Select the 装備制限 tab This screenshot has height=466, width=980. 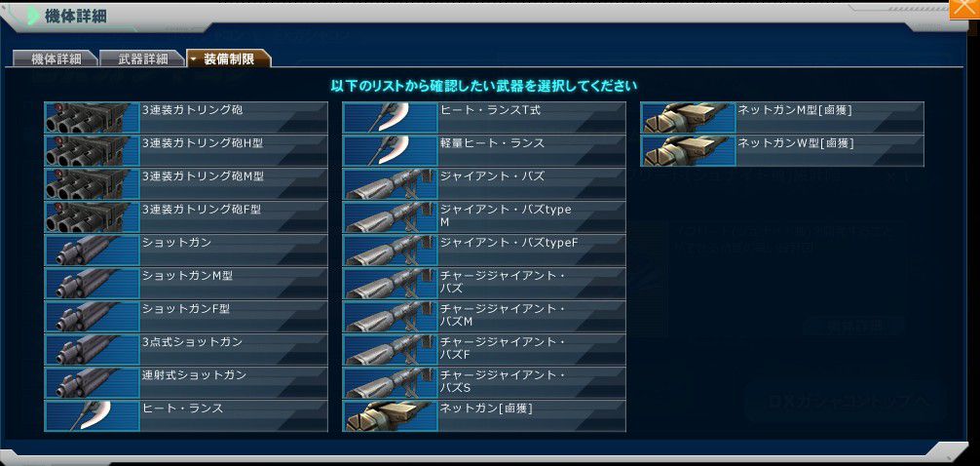pos(229,58)
